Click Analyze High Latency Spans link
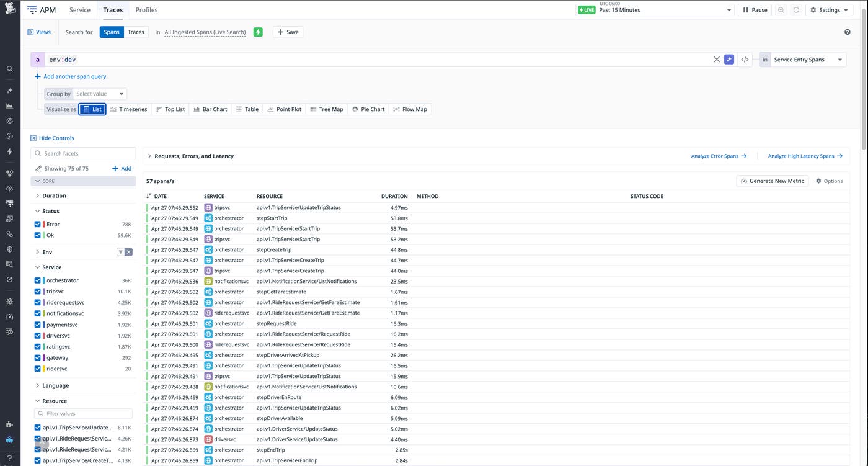 [805, 156]
